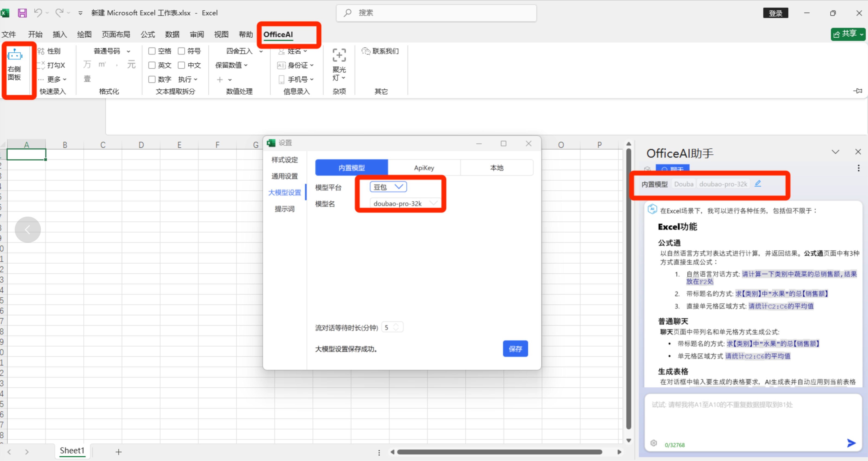Click the Contact Us (联系我们) icon
The height and width of the screenshot is (461, 868).
366,51
